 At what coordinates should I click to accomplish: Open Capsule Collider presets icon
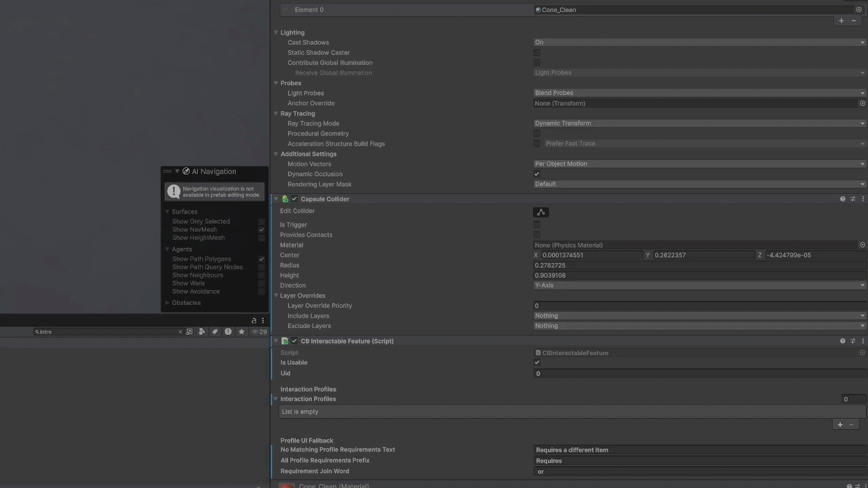(x=853, y=199)
